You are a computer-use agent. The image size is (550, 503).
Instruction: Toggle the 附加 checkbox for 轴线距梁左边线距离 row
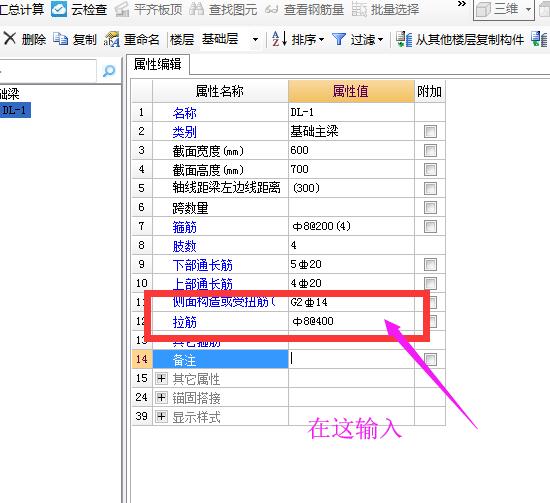click(430, 189)
